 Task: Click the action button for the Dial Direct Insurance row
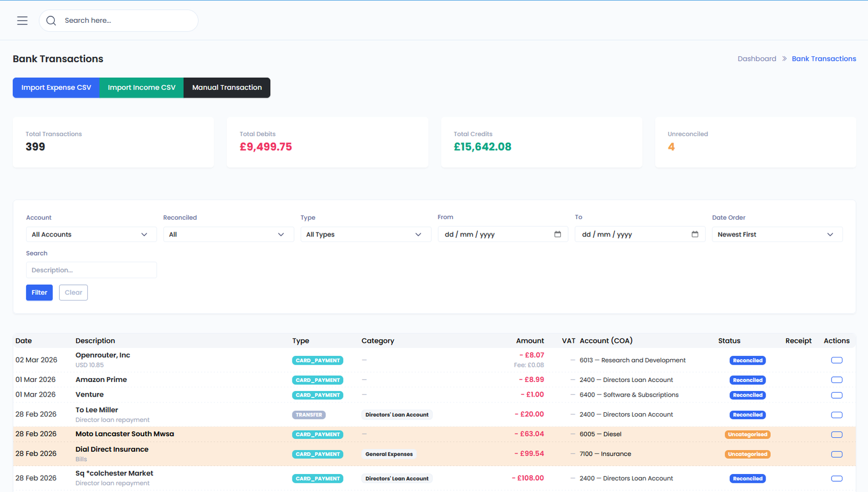pos(837,454)
